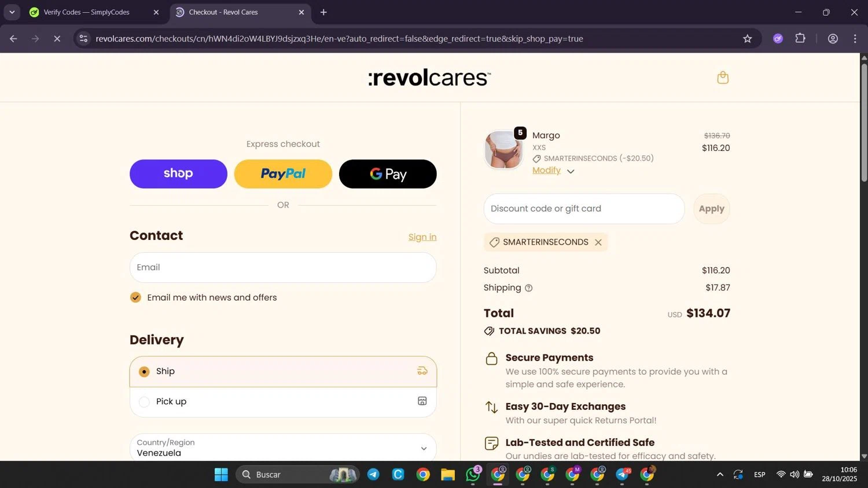
Task: Click the Sign in link
Action: pos(422,237)
